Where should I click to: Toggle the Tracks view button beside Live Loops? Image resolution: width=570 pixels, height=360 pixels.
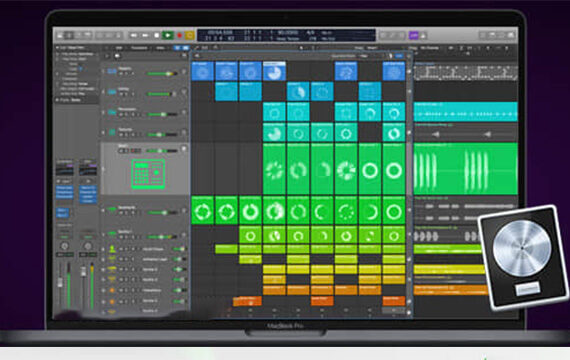pos(186,48)
